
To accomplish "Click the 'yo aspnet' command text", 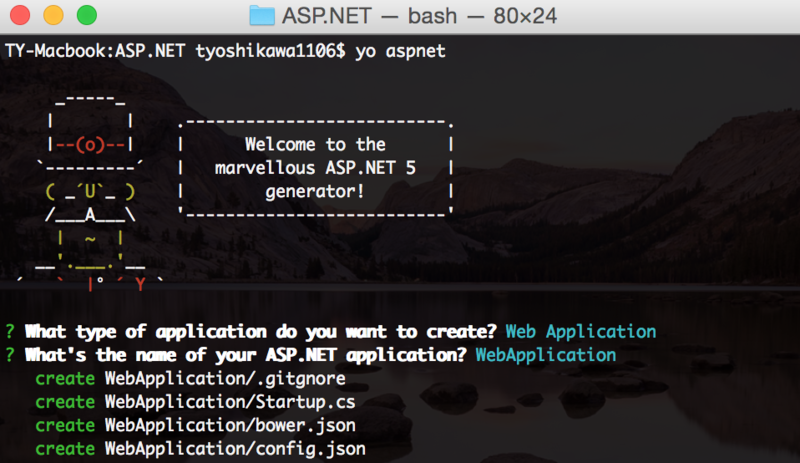I will click(x=400, y=51).
